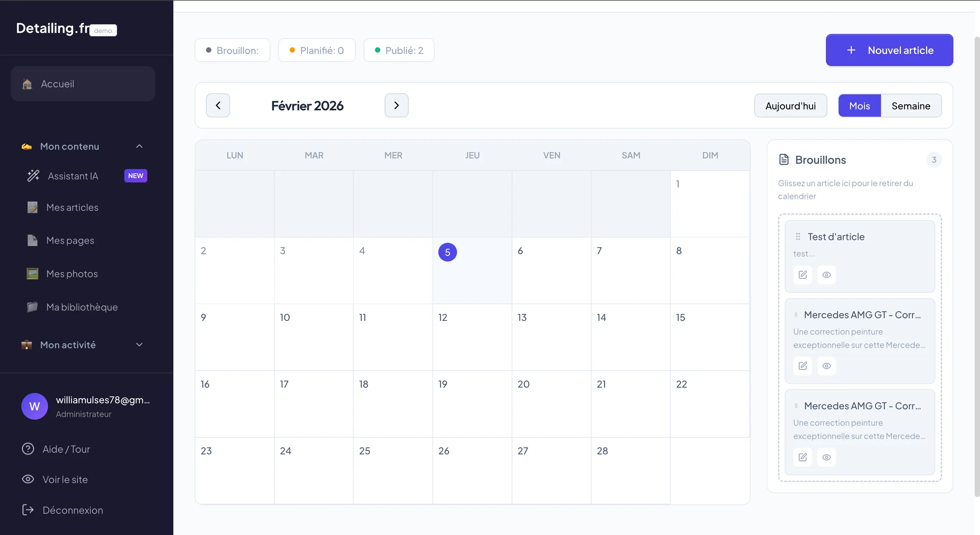Create a Nouvel article
Image resolution: width=980 pixels, height=535 pixels.
click(x=889, y=50)
